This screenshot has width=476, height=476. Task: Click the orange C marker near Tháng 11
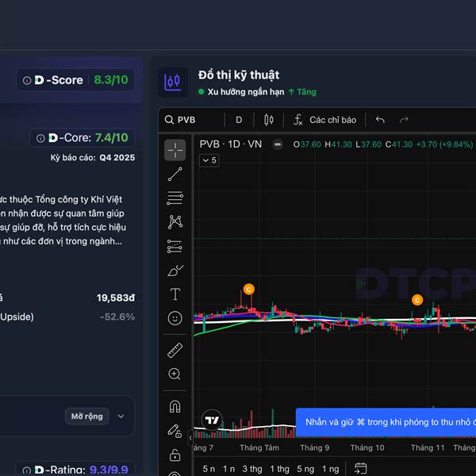coord(417,300)
